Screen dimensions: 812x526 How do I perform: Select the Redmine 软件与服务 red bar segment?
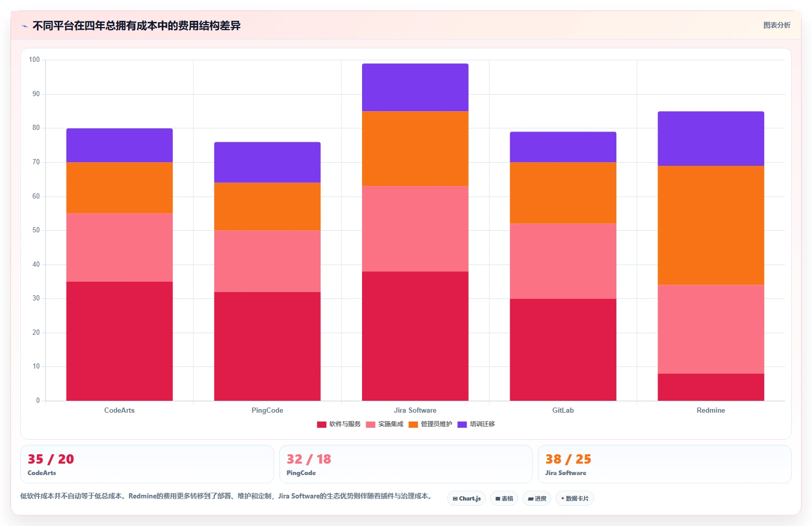711,387
